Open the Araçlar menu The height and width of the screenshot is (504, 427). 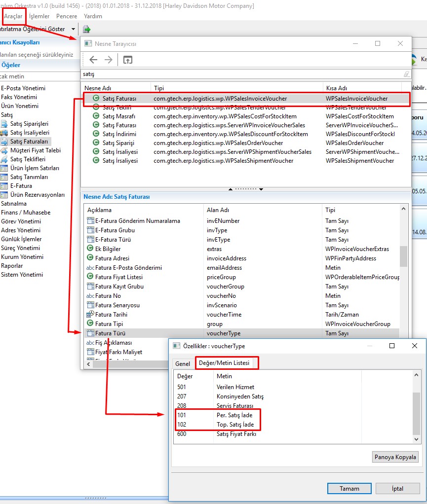(13, 16)
